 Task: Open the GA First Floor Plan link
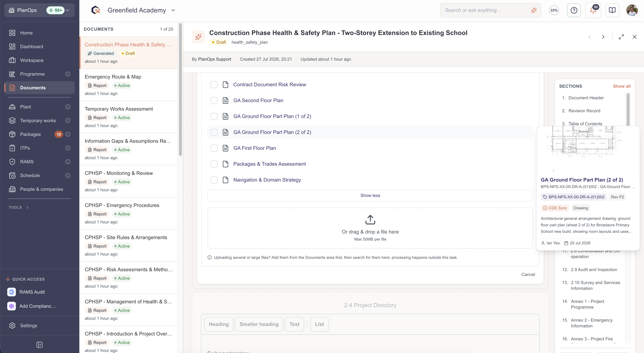pos(255,148)
